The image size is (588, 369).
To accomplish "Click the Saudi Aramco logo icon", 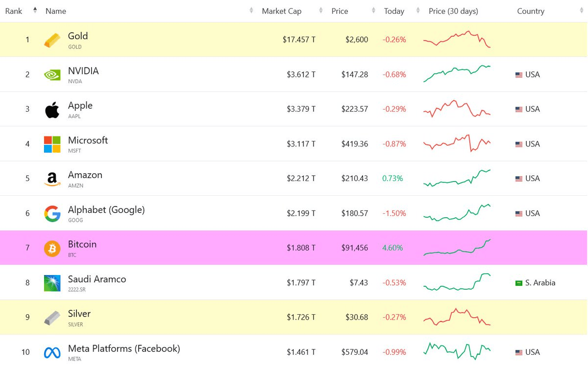I will coord(52,283).
